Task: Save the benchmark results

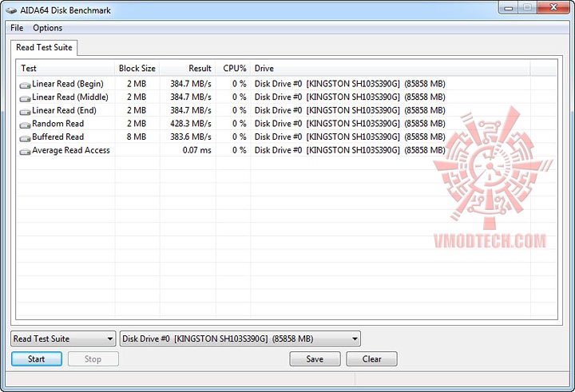Action: click(x=315, y=359)
